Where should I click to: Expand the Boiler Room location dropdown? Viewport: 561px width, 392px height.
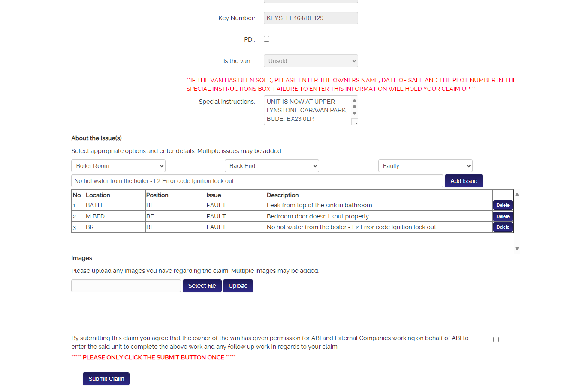(x=118, y=166)
